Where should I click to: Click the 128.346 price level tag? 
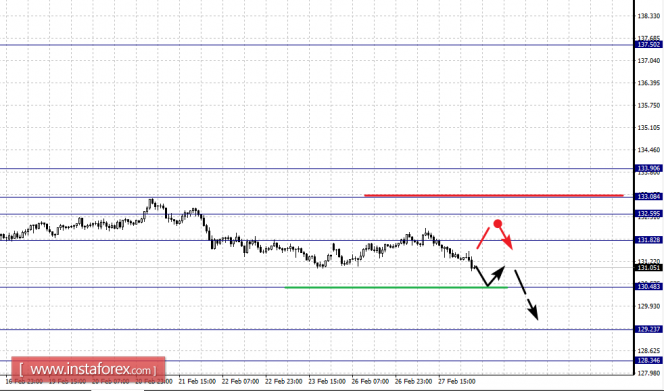648,360
